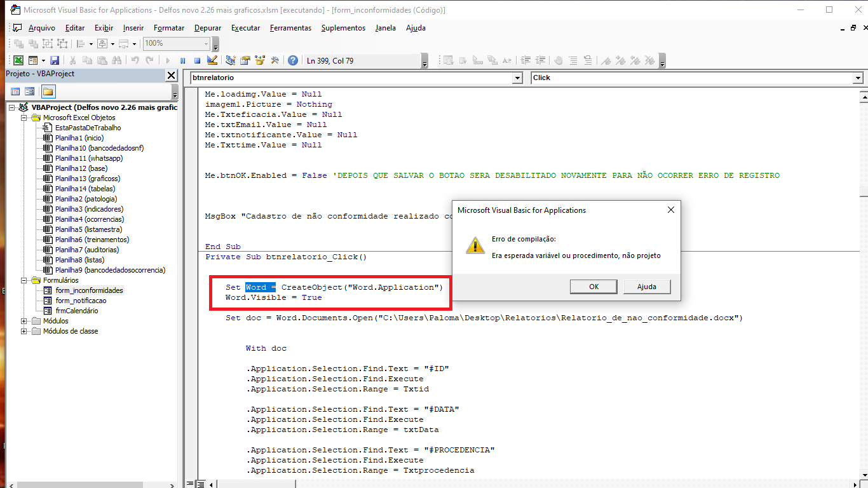The image size is (868, 488).
Task: Open the Toolbox hammer icon
Action: pos(275,60)
